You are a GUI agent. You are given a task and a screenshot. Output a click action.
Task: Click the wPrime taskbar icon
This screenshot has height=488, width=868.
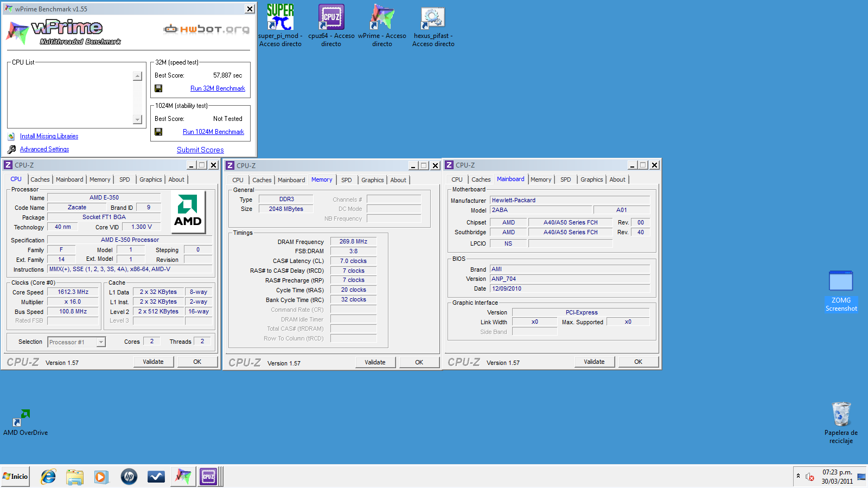tap(183, 477)
